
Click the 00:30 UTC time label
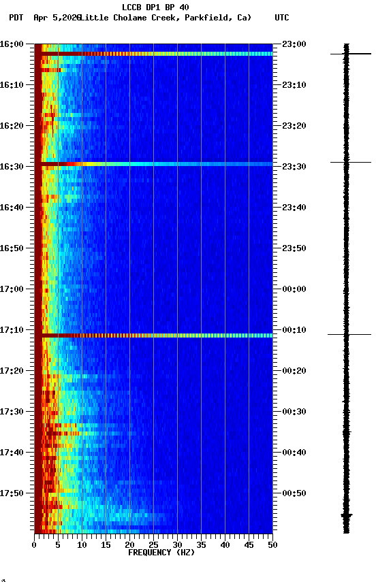294,412
